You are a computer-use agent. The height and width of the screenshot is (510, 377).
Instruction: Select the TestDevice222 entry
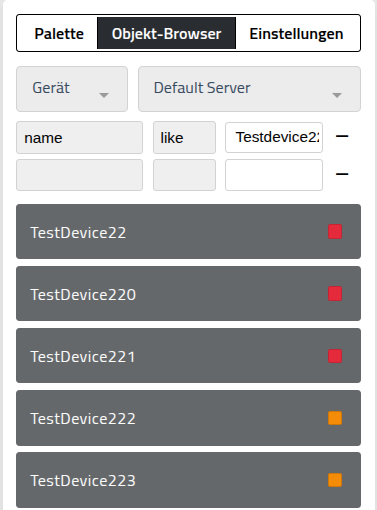tap(188, 418)
